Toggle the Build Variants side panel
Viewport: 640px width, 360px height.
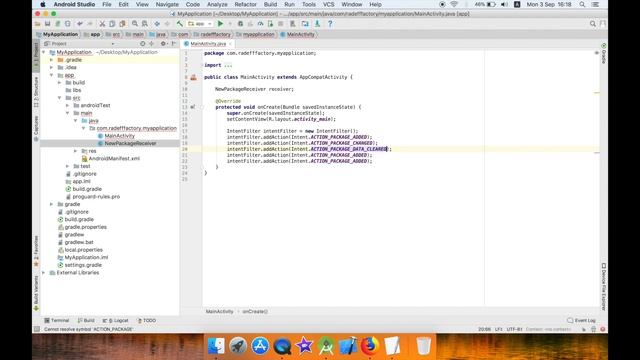click(x=36, y=293)
